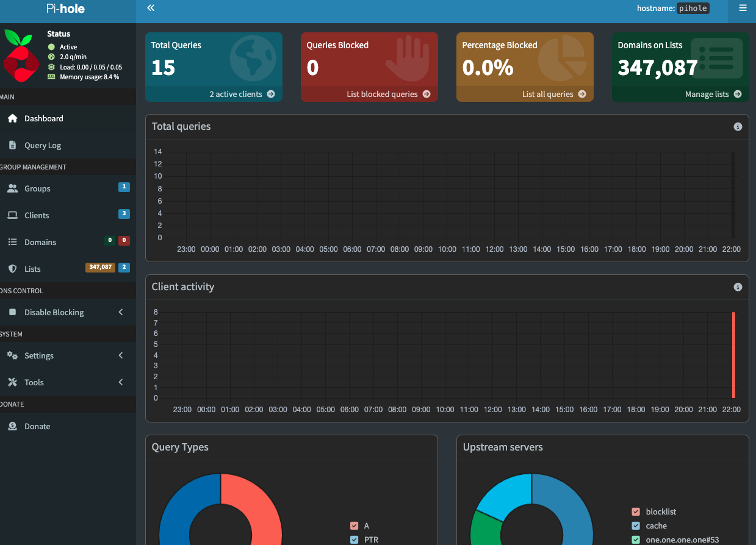756x545 pixels.
Task: Click the Pi-hole raspberry logo
Action: (21, 56)
